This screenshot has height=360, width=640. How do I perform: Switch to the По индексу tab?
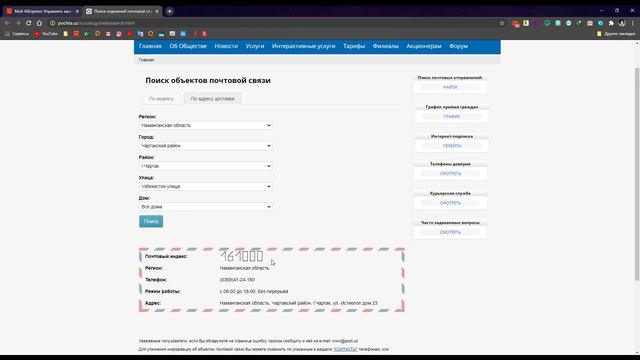[161, 99]
